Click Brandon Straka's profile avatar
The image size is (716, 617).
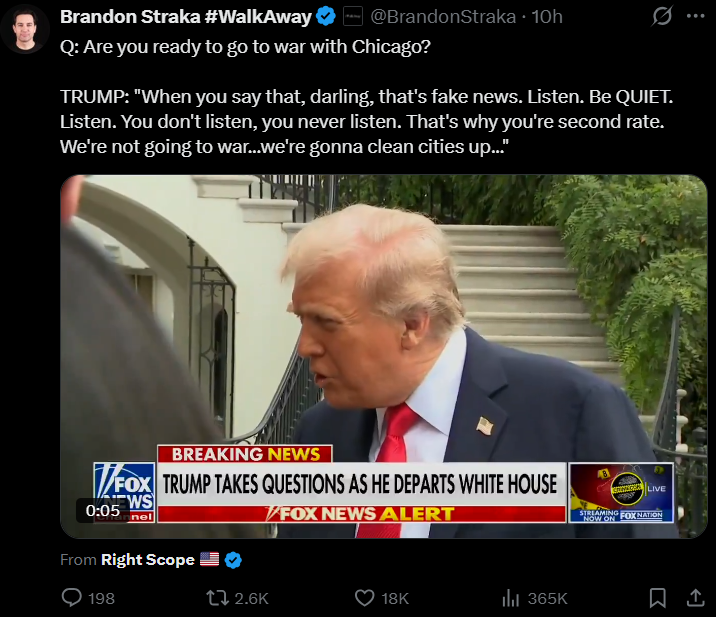click(25, 29)
